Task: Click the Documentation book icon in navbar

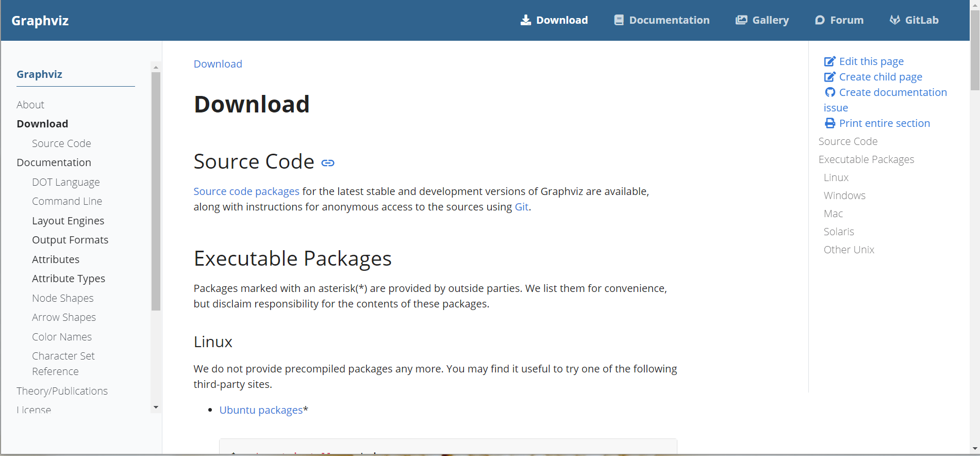Action: 619,20
